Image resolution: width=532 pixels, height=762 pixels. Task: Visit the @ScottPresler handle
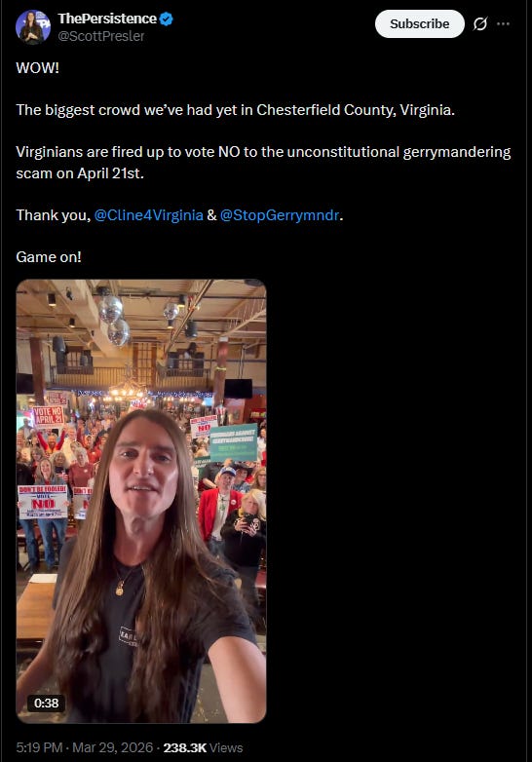[101, 36]
